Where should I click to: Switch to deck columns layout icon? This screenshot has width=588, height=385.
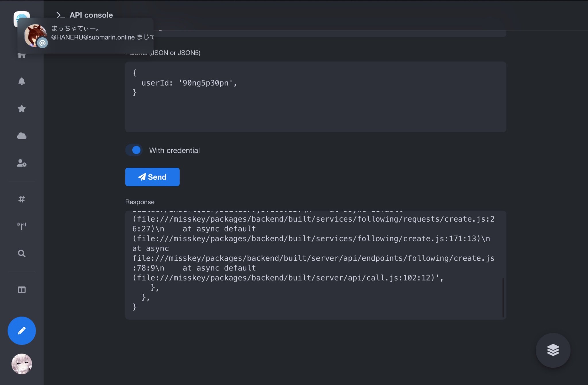pyautogui.click(x=22, y=290)
